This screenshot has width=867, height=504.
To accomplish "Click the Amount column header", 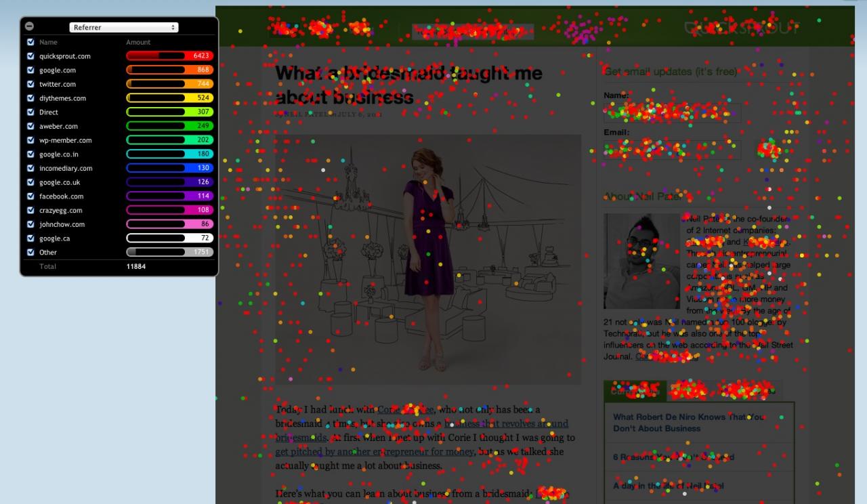I will pyautogui.click(x=138, y=42).
